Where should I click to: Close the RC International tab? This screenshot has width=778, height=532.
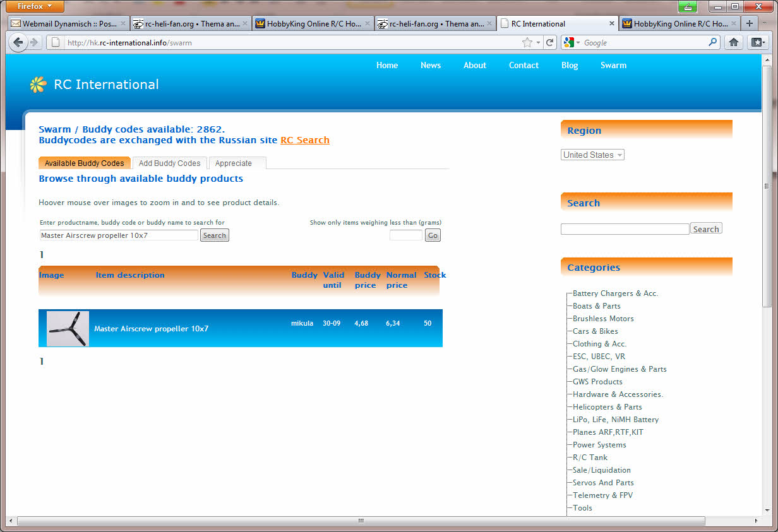(x=612, y=23)
